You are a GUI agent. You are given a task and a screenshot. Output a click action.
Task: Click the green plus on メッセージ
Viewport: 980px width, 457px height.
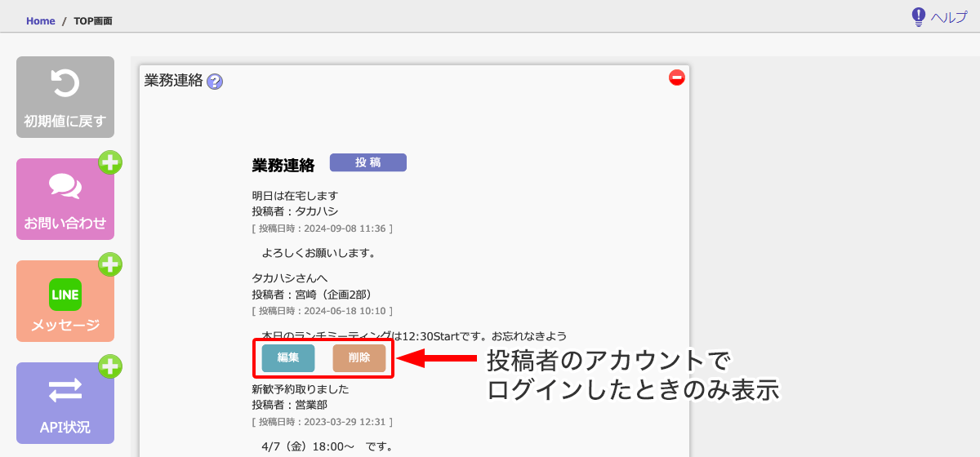click(x=110, y=264)
